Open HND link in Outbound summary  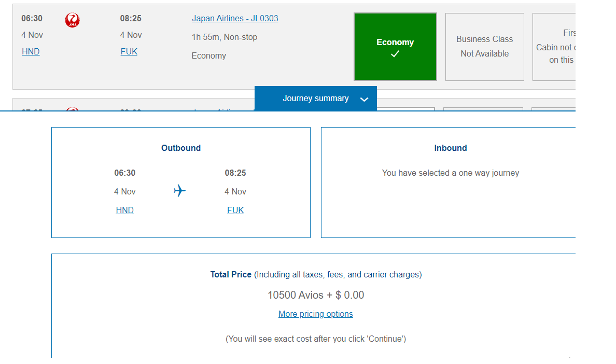point(124,210)
